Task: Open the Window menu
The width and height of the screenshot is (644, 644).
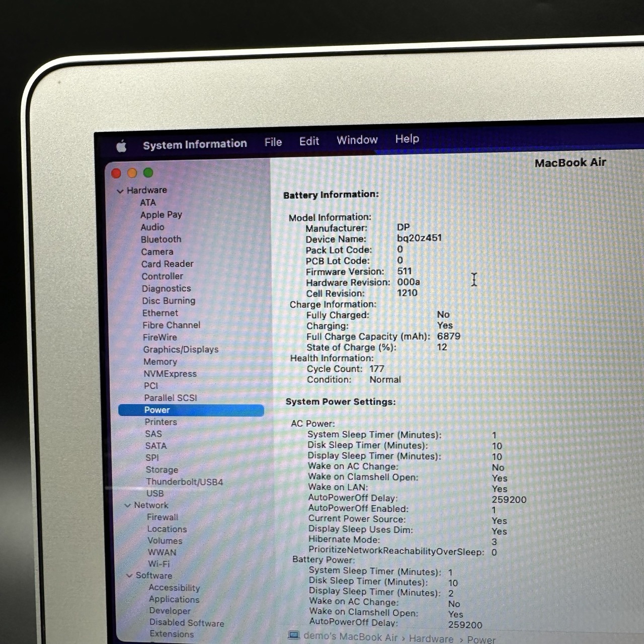Action: point(357,140)
